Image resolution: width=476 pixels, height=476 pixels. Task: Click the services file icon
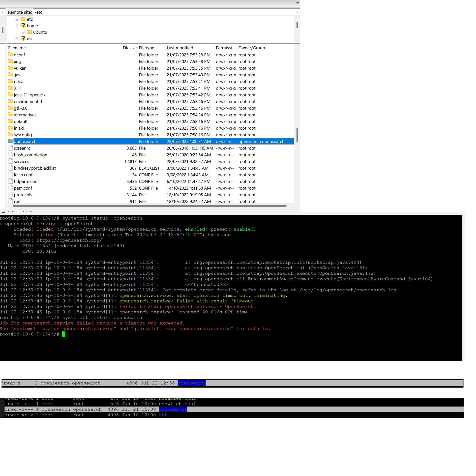(x=10, y=161)
